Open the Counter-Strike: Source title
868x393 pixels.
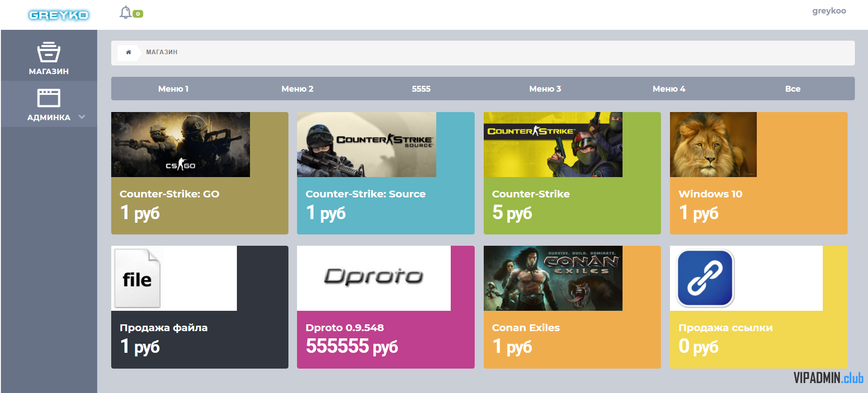[x=365, y=194]
